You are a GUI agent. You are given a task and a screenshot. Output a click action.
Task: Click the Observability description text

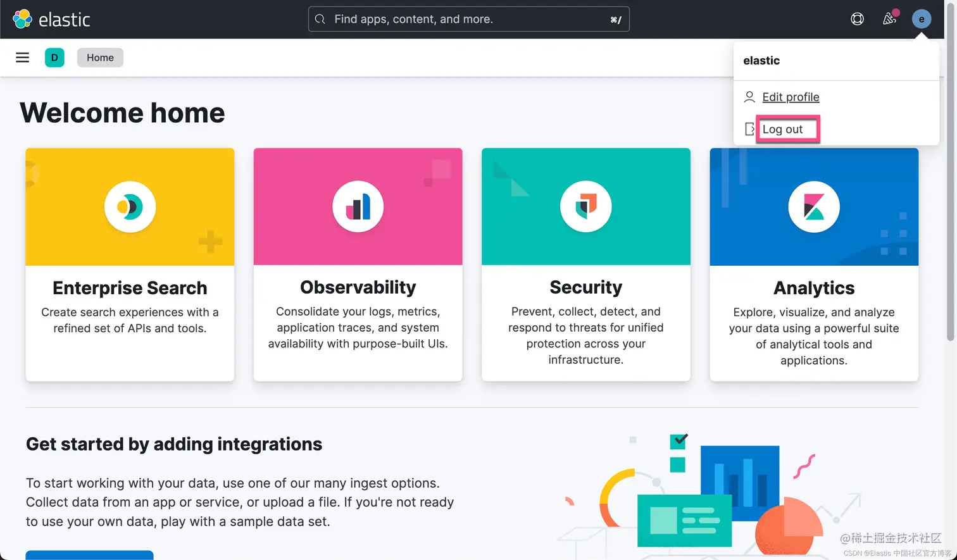358,328
